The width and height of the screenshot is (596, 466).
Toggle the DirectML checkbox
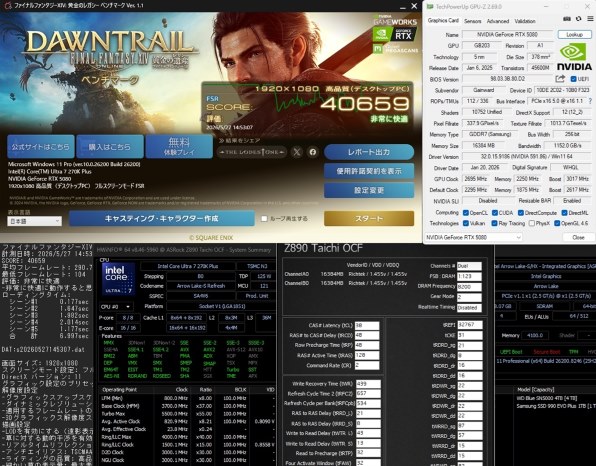[564, 213]
